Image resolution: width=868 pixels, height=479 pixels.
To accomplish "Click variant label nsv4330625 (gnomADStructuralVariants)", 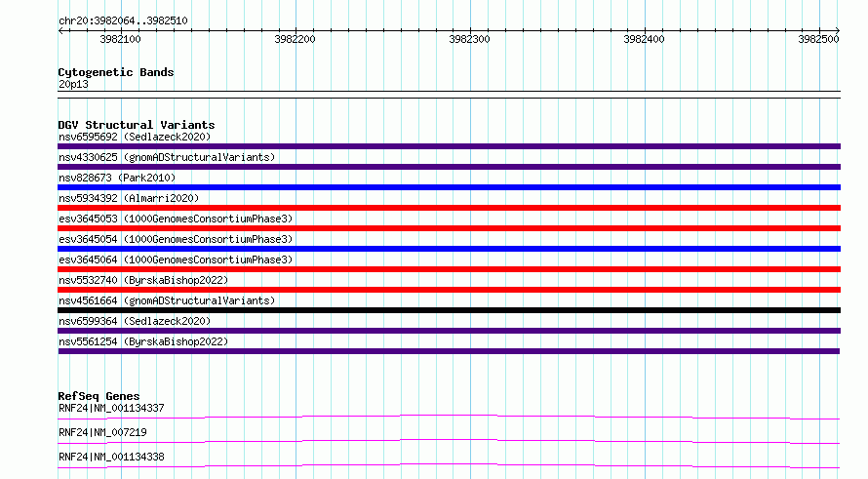I will (x=167, y=157).
